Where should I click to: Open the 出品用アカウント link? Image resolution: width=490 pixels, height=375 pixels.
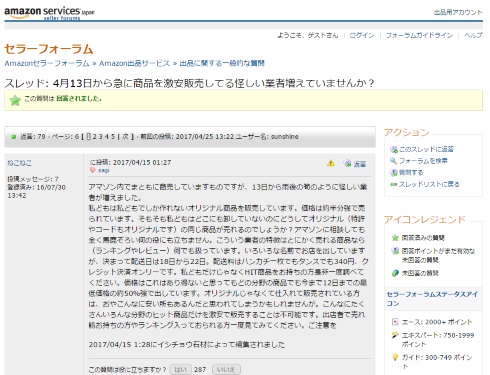458,12
